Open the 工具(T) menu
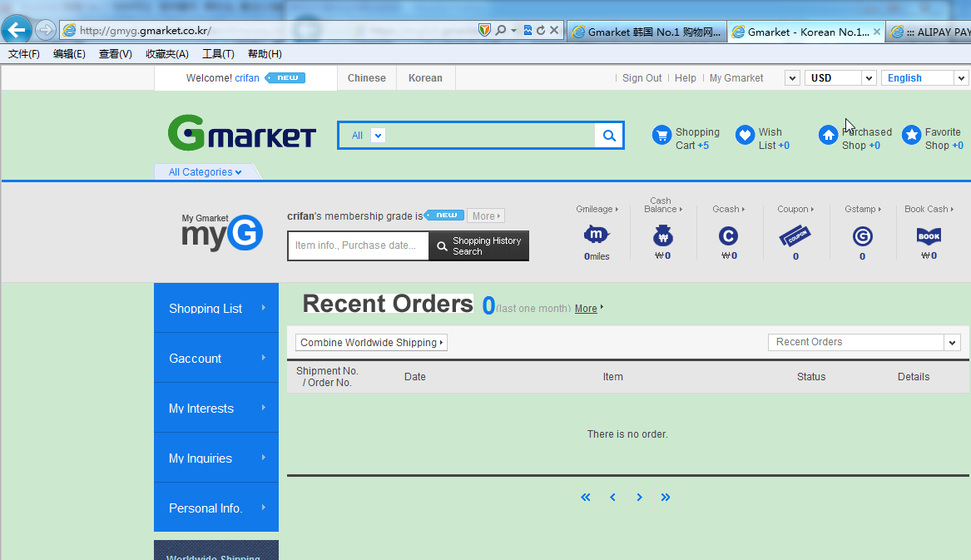Image resolution: width=971 pixels, height=560 pixels. coord(218,54)
